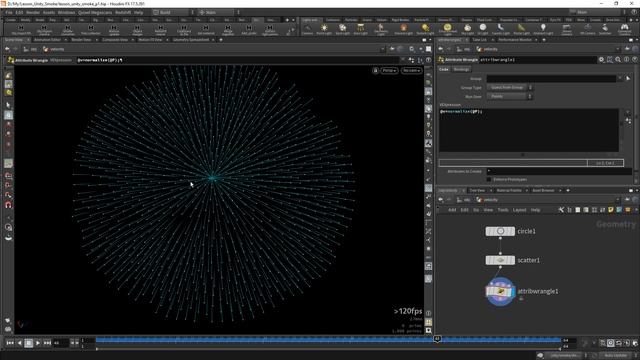
Task: Open the Persp viewport camera menu
Action: click(389, 71)
